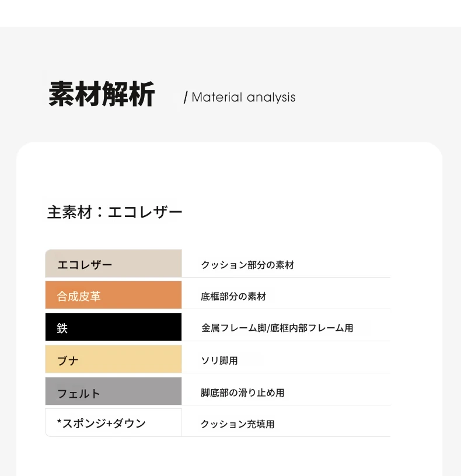Click the 脚底部の滑り止め用 description

tap(243, 393)
